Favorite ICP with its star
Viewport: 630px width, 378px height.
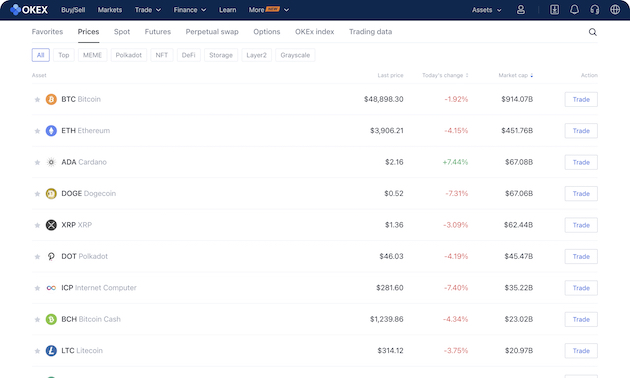(x=37, y=288)
